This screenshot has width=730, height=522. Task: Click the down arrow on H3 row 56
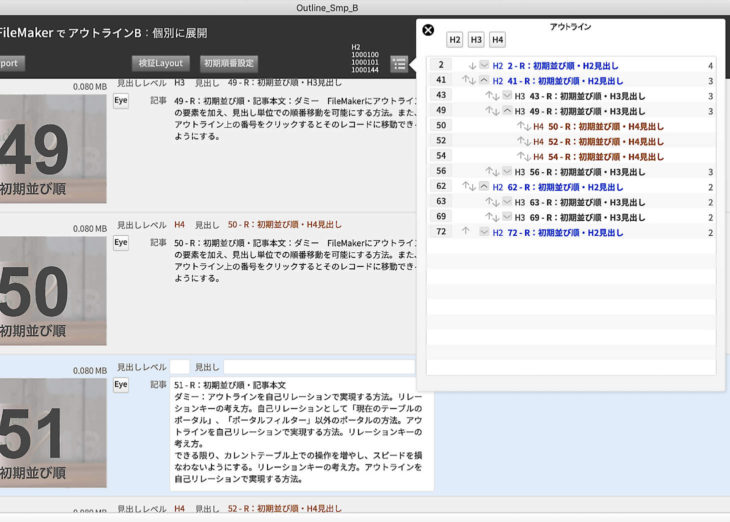pyautogui.click(x=496, y=172)
